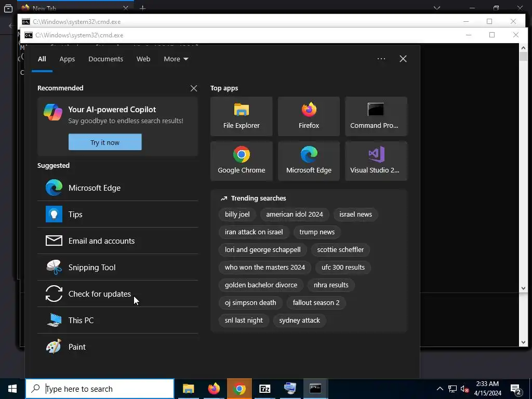Image resolution: width=532 pixels, height=399 pixels.
Task: Open File Explorer from Top apps
Action: click(241, 116)
